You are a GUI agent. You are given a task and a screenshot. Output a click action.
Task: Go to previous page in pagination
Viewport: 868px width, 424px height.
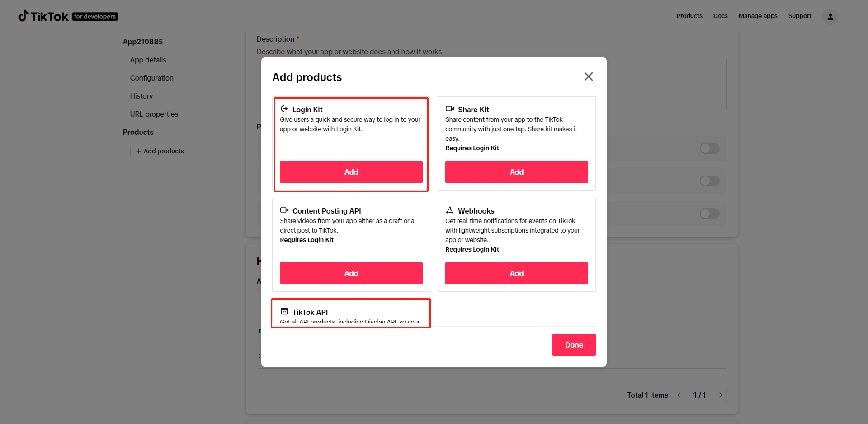pyautogui.click(x=679, y=395)
